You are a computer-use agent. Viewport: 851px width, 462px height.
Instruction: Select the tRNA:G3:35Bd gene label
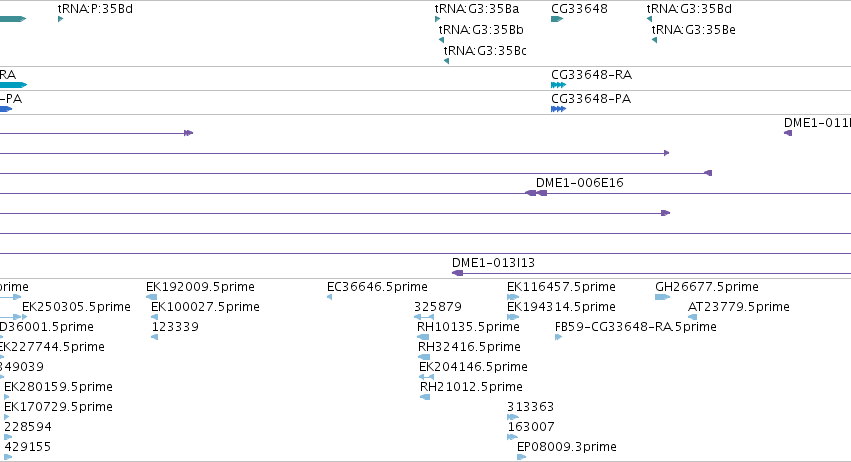pos(689,9)
